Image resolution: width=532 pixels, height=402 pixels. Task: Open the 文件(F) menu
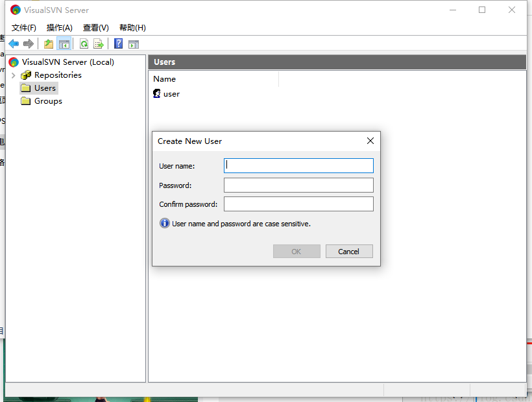tap(24, 28)
